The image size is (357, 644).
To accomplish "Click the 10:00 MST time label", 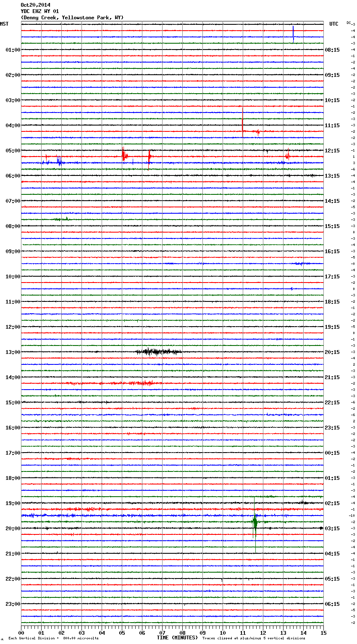I will (13, 277).
